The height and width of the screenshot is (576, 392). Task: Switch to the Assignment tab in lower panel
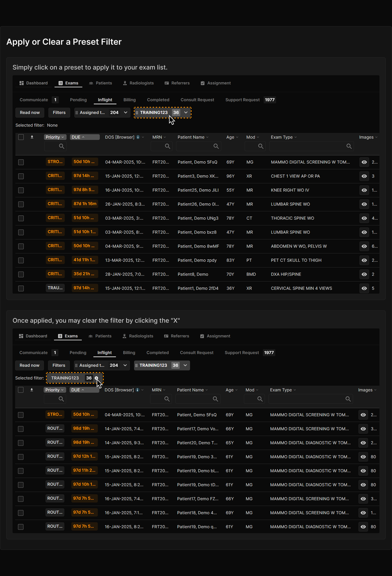pyautogui.click(x=215, y=336)
